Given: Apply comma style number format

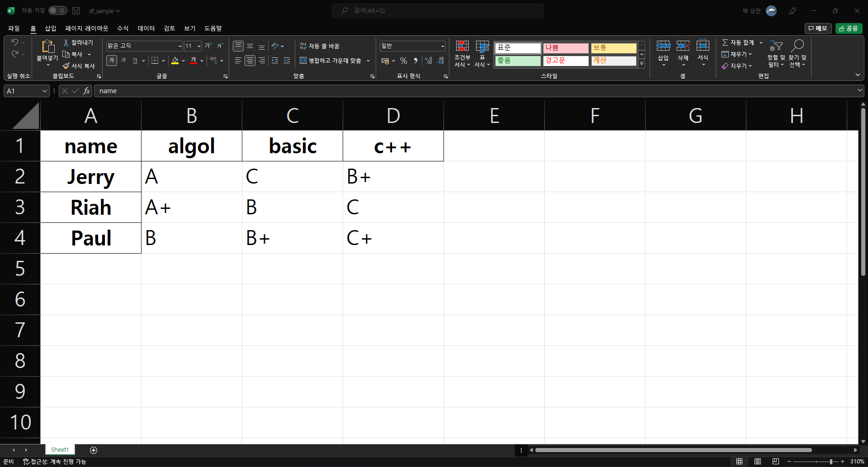Looking at the screenshot, I should click(x=415, y=61).
